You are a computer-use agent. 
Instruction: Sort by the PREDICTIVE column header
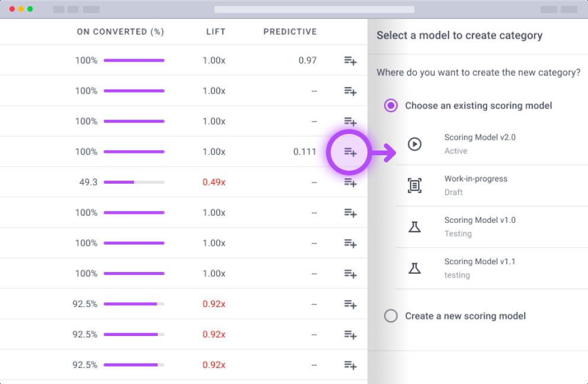[290, 32]
